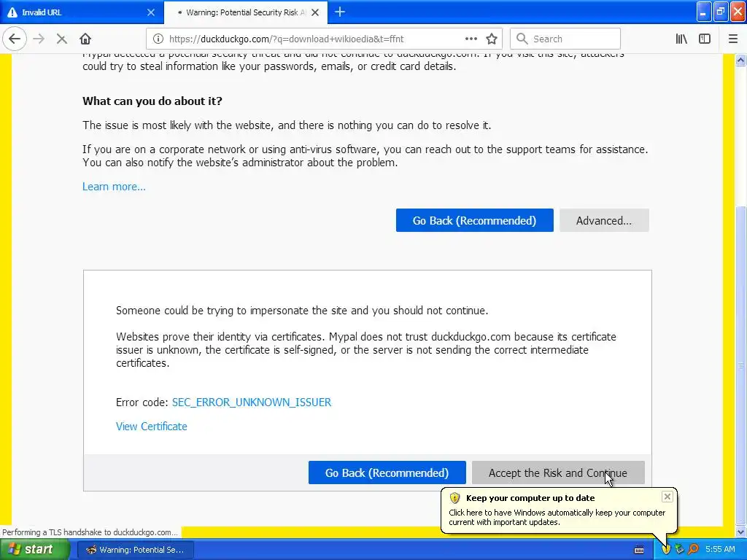Click the network connection tray icon

click(680, 550)
